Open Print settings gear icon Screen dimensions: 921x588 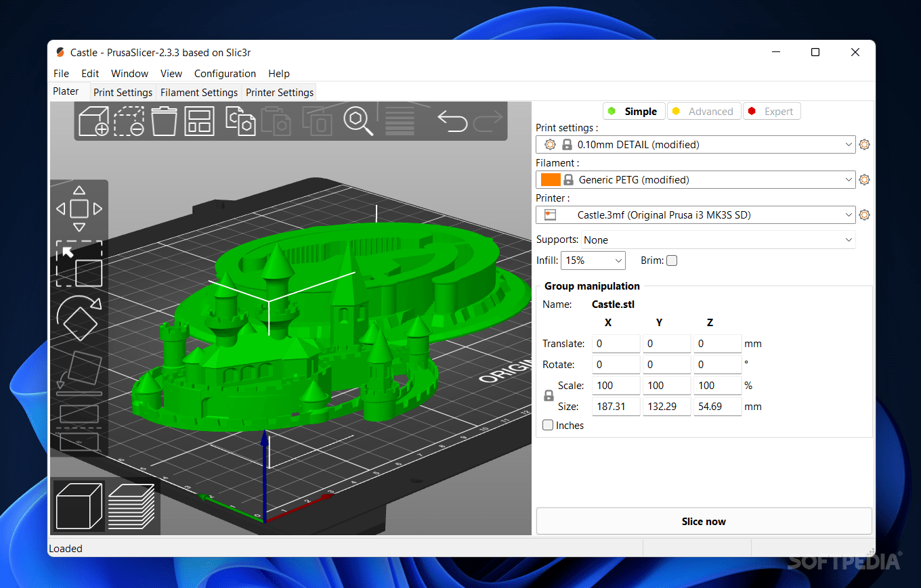click(864, 144)
